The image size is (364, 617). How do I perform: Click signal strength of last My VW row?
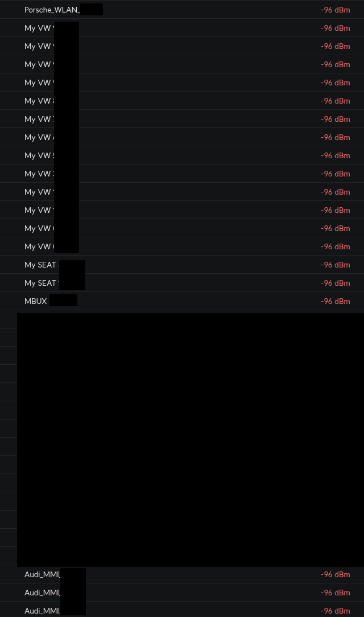pos(335,246)
